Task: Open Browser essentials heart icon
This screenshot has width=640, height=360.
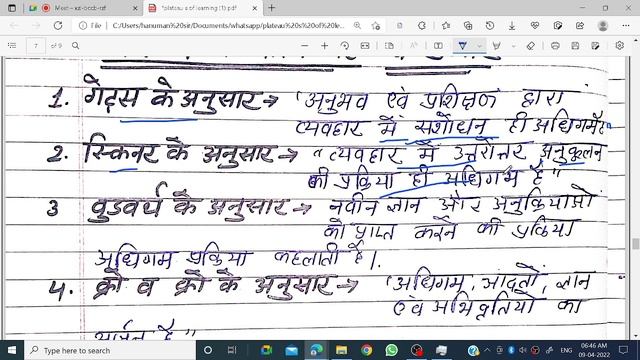Action: click(535, 26)
